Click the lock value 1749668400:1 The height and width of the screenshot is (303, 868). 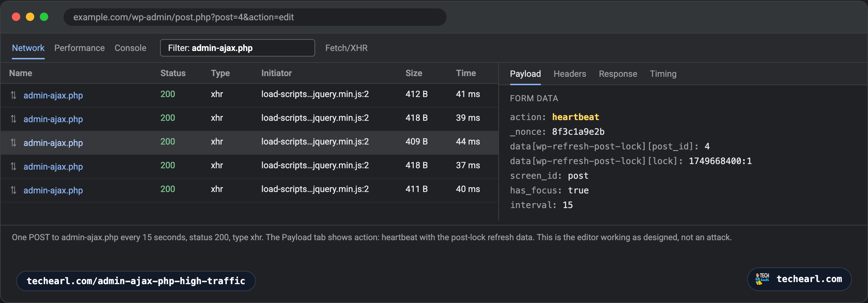[x=720, y=161]
